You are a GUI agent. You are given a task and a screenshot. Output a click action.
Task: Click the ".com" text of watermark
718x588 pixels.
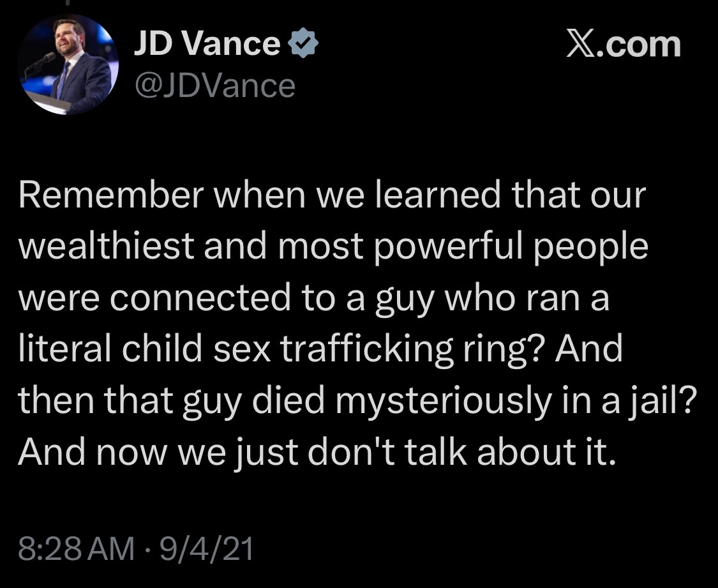pos(641,45)
